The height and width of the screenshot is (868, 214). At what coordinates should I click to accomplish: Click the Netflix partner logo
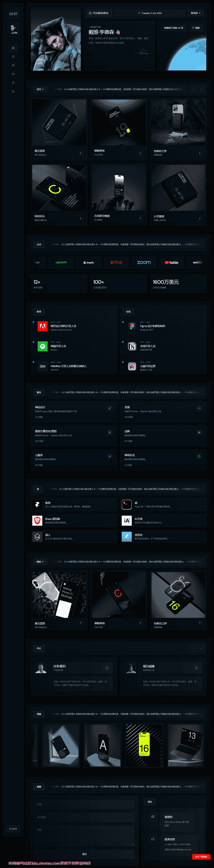coord(116,262)
